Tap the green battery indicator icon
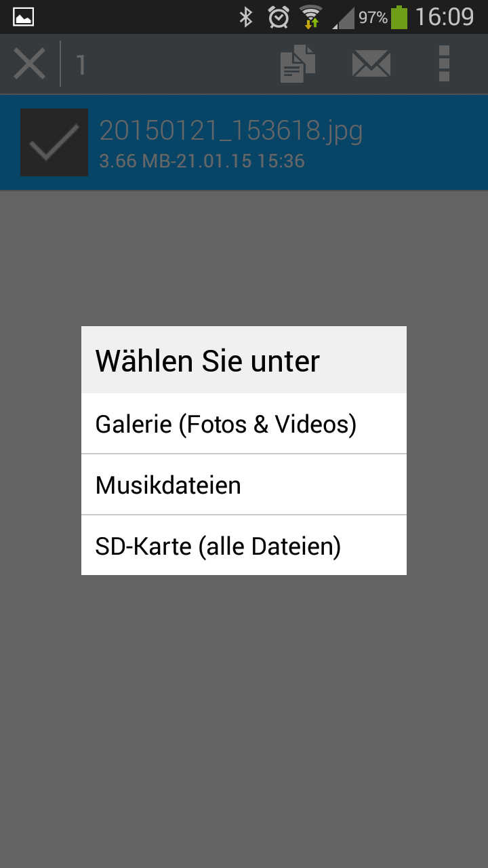 point(399,17)
